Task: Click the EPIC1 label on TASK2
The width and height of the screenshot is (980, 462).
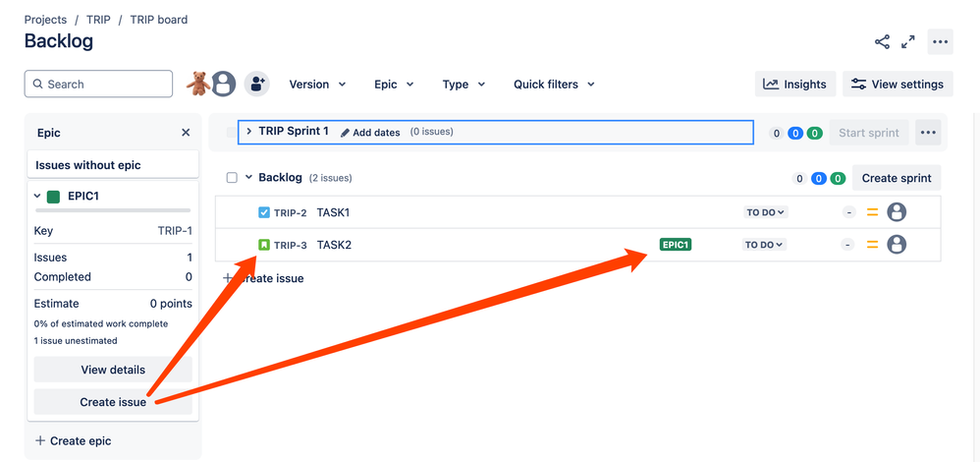Action: [676, 245]
